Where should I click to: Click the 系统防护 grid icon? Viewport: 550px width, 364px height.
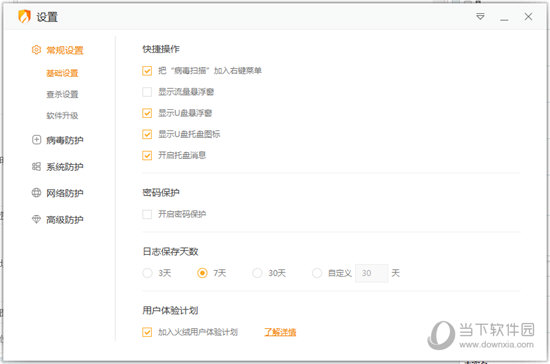click(x=36, y=166)
